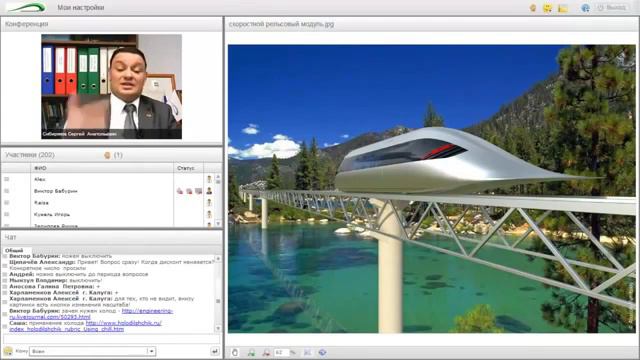The width and height of the screenshot is (640, 360).
Task: Click the fit-to-window icon below the image
Action: 307,352
